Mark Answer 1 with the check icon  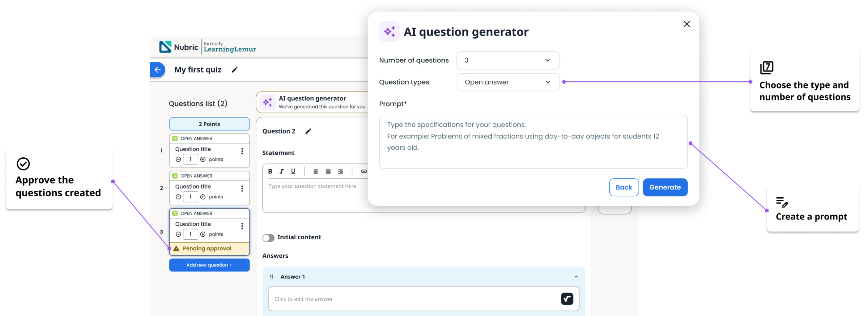566,298
